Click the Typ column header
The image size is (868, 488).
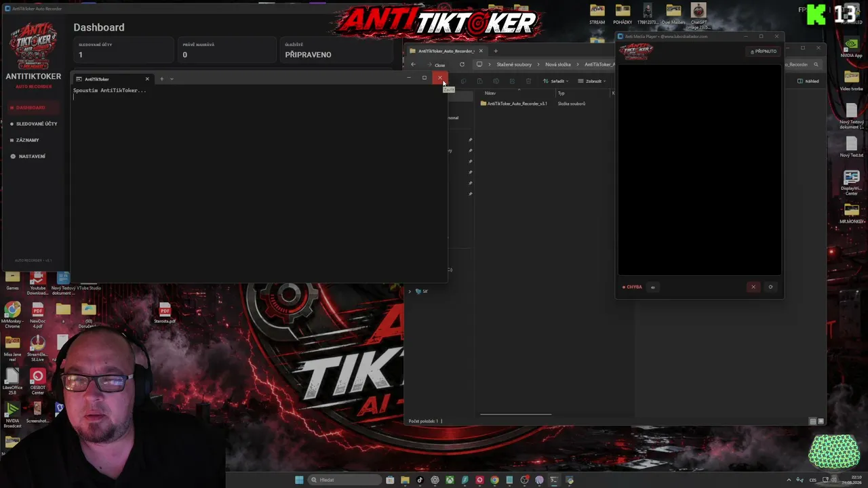coord(561,93)
